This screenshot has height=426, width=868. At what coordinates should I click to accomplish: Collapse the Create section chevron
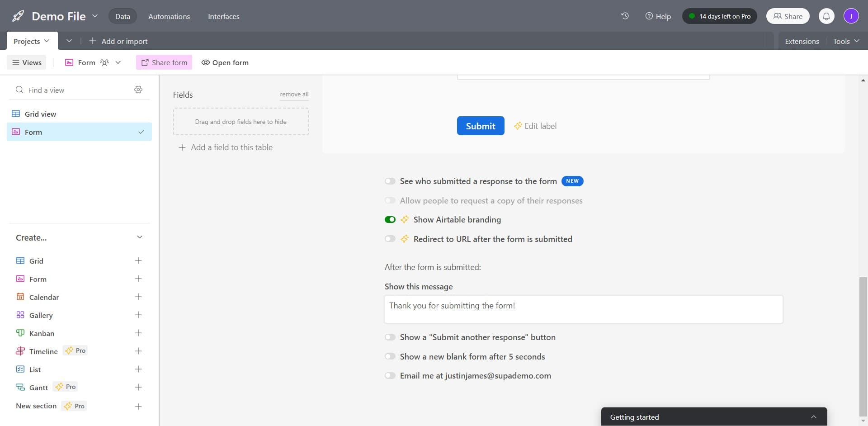pyautogui.click(x=140, y=237)
